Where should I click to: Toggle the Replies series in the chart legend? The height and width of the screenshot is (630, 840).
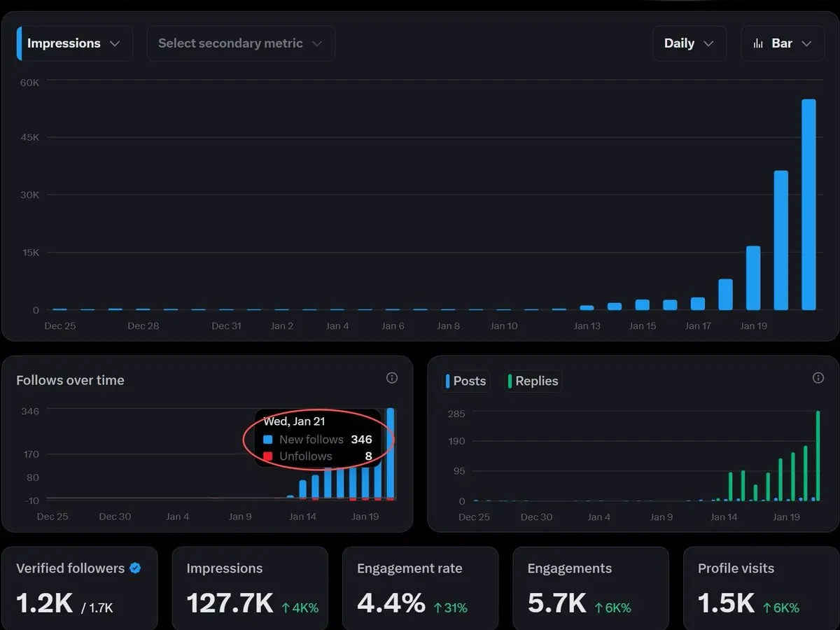pyautogui.click(x=533, y=381)
